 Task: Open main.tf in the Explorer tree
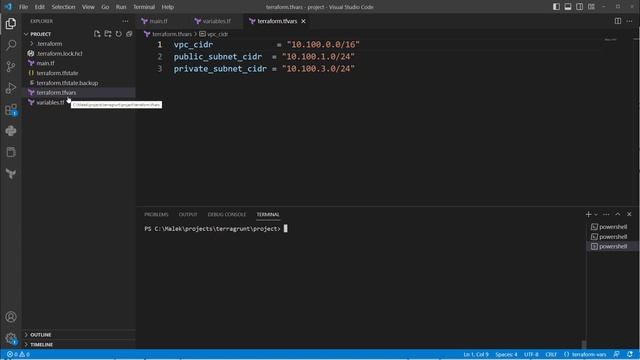pos(45,63)
